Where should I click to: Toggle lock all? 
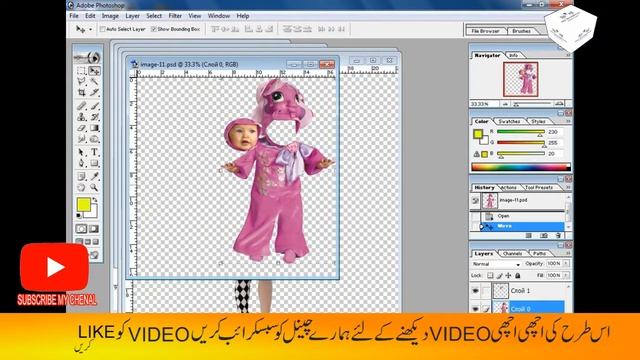(518, 276)
